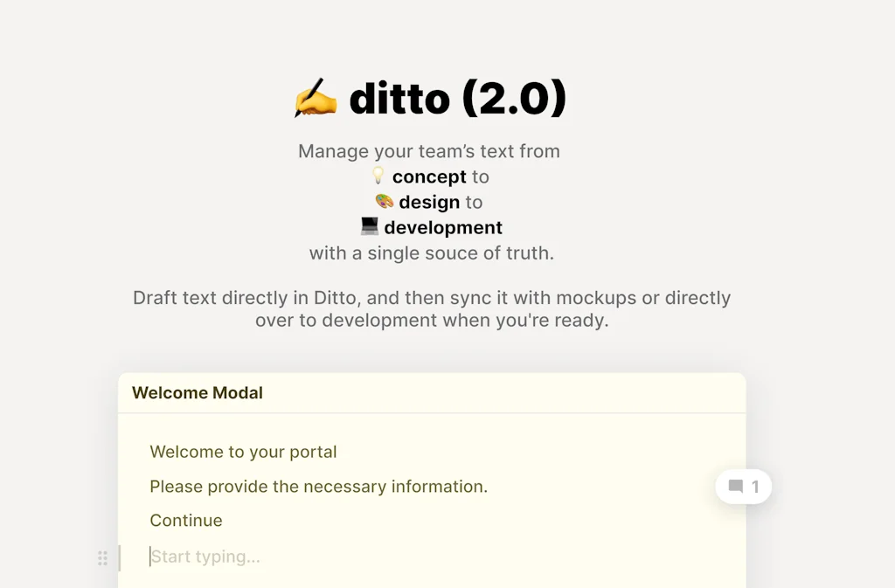Click the Draft text directly in Ditto paragraph

(431, 308)
